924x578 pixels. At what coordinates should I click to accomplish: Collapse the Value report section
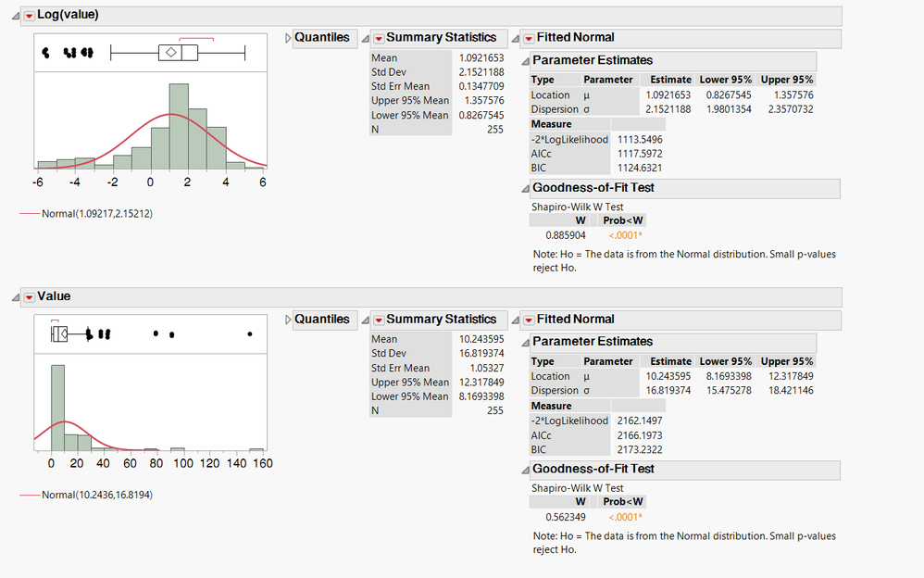click(16, 297)
